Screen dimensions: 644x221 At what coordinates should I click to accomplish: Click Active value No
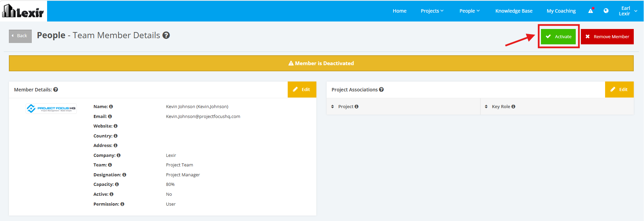coord(169,194)
